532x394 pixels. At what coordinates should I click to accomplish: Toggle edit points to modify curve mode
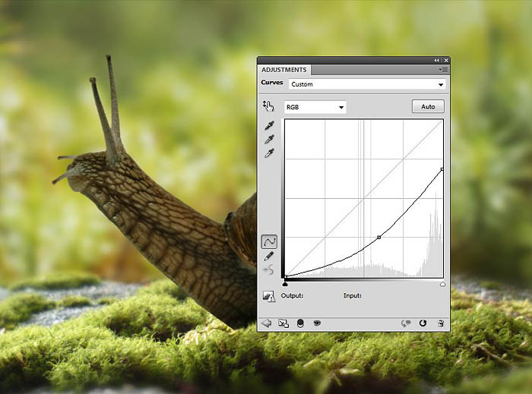(269, 241)
